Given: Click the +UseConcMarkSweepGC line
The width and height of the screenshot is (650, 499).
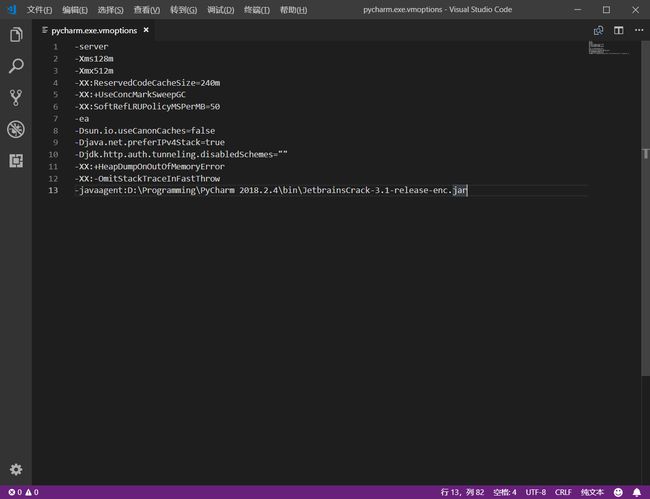Looking at the screenshot, I should click(130, 94).
